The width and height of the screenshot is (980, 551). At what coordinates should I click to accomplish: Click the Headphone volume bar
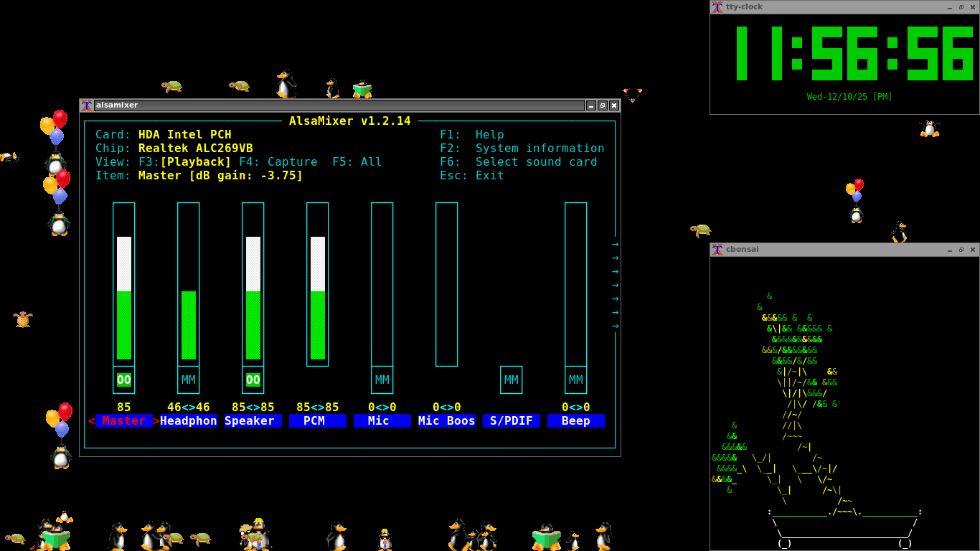pyautogui.click(x=189, y=284)
